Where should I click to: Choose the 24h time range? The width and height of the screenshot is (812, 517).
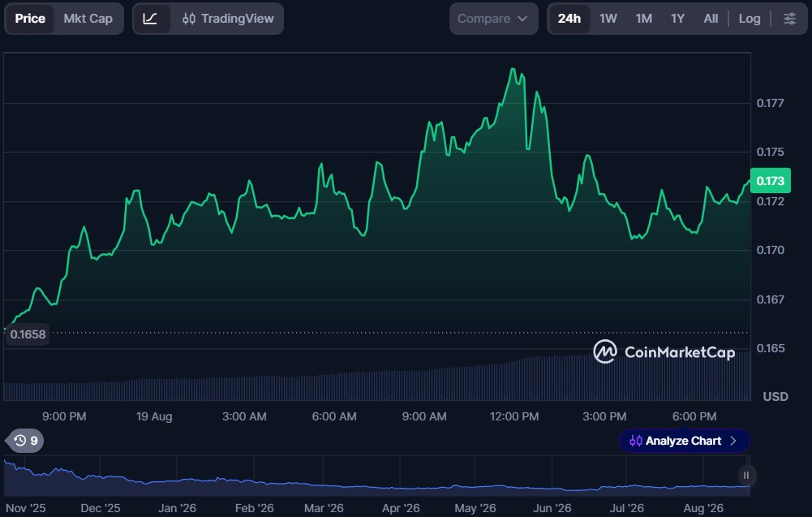pyautogui.click(x=569, y=19)
